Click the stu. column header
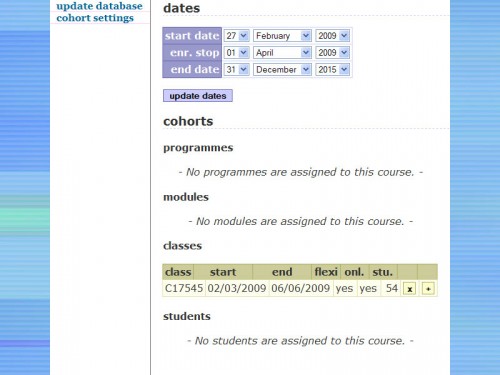The height and width of the screenshot is (375, 500). pyautogui.click(x=383, y=272)
